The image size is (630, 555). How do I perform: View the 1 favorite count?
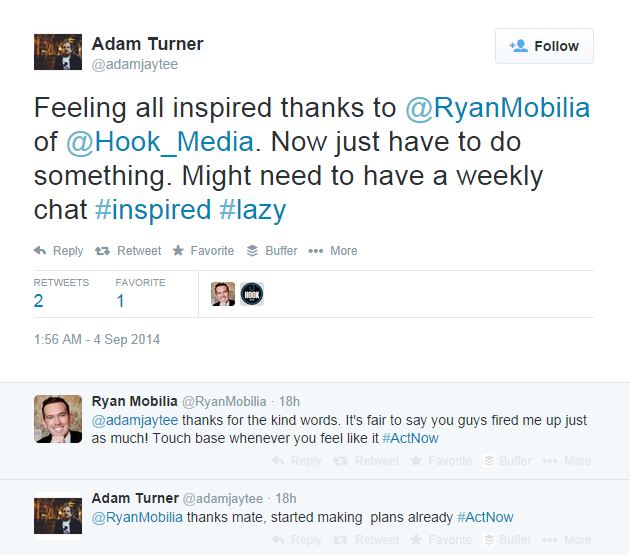120,300
